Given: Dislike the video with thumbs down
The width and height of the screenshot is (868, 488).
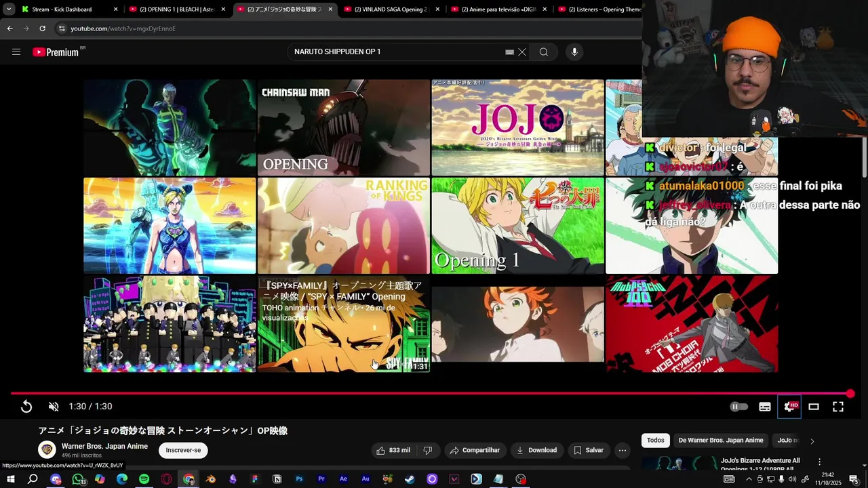Looking at the screenshot, I should coord(428,450).
